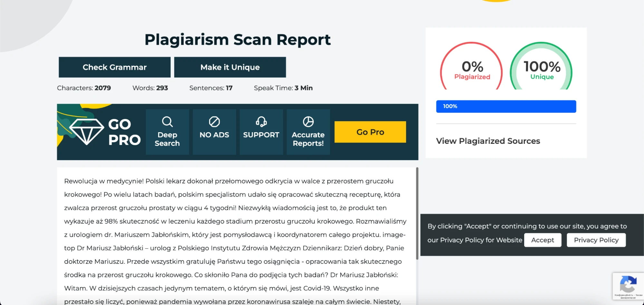Click the Check Grammar button
The height and width of the screenshot is (305, 644).
pyautogui.click(x=114, y=67)
